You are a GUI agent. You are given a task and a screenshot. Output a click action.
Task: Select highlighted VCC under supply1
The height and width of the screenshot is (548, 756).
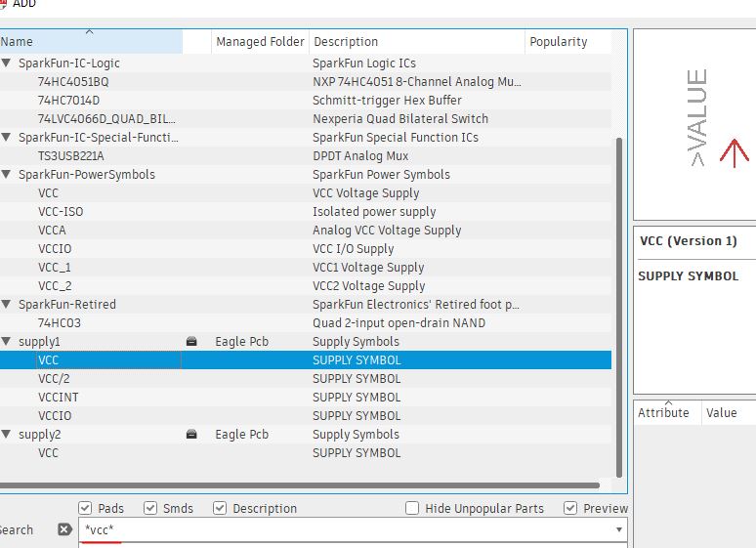306,360
